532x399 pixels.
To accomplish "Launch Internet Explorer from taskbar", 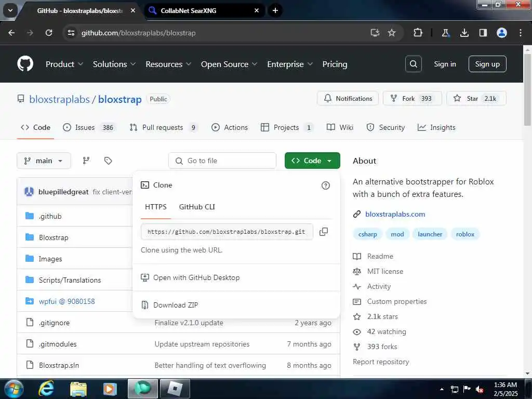I will (46, 389).
